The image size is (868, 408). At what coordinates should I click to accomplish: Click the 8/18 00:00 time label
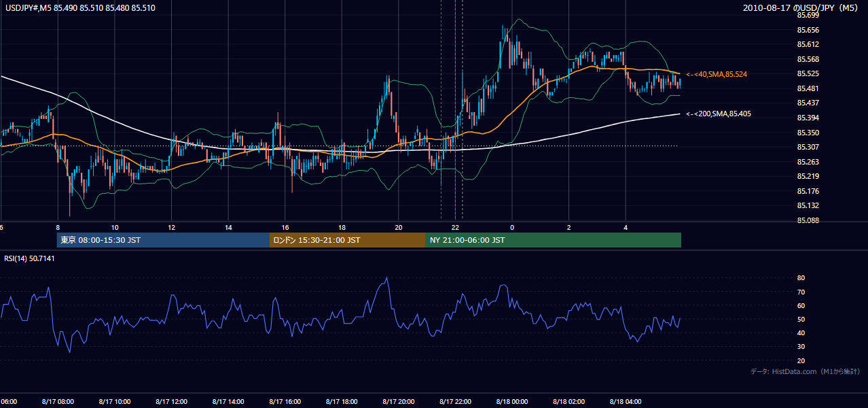(x=512, y=401)
